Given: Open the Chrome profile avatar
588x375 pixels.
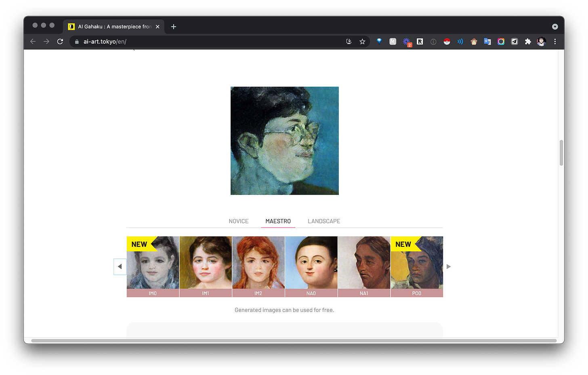Looking at the screenshot, I should coord(542,42).
